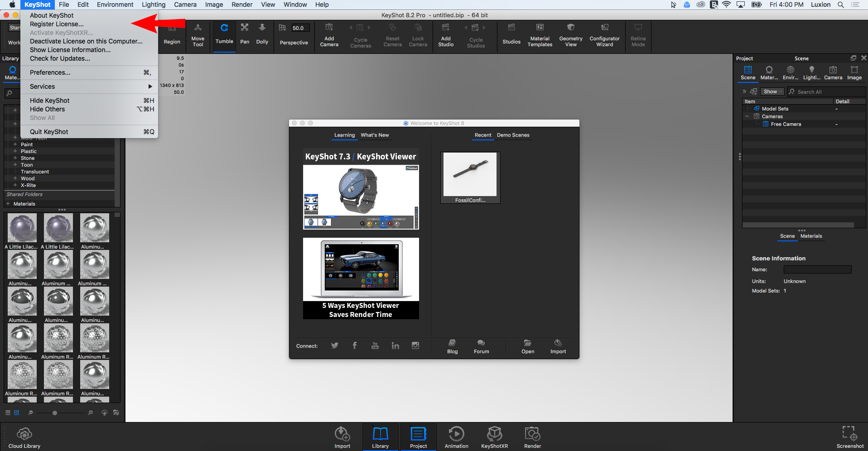The image size is (868, 451).
Task: Open the KeyShotXR tool in bottom bar
Action: [494, 437]
